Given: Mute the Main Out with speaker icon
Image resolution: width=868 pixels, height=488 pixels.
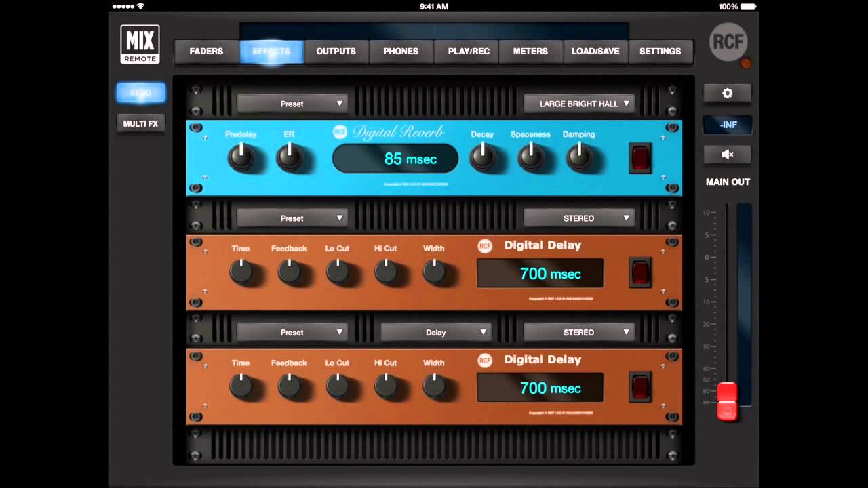Looking at the screenshot, I should pos(727,155).
